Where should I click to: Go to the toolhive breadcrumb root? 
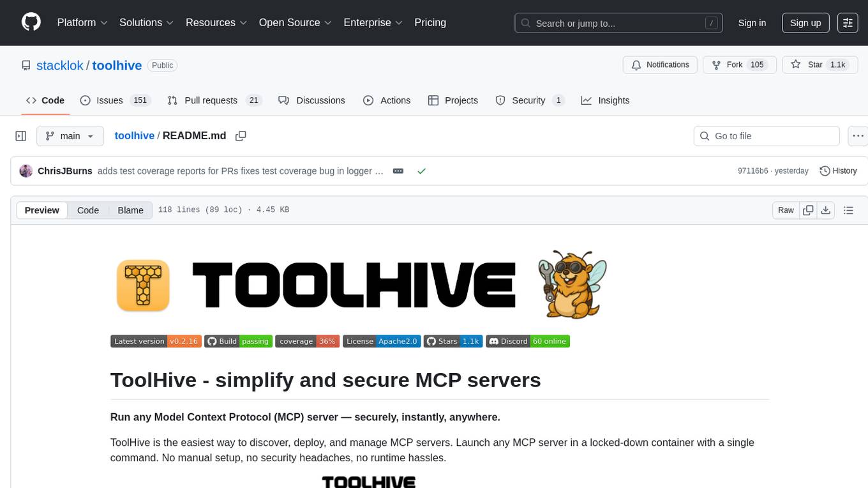pyautogui.click(x=135, y=135)
